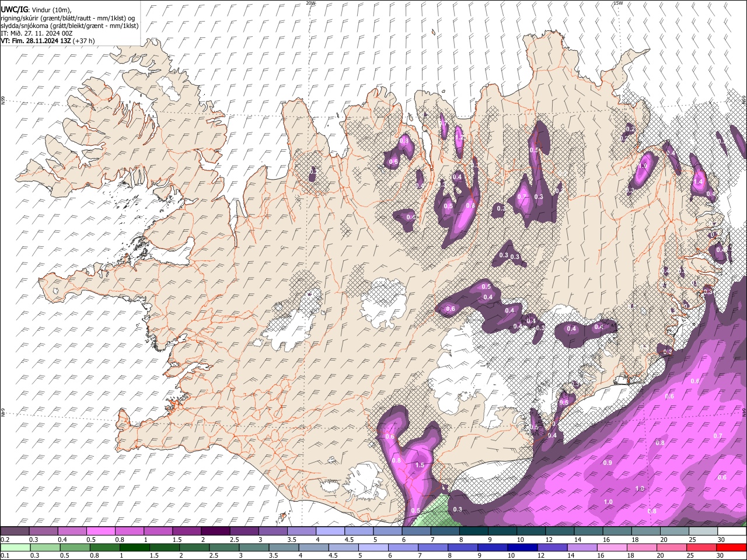Click the light lavender top-row swatch labeled 4

(x=330, y=531)
